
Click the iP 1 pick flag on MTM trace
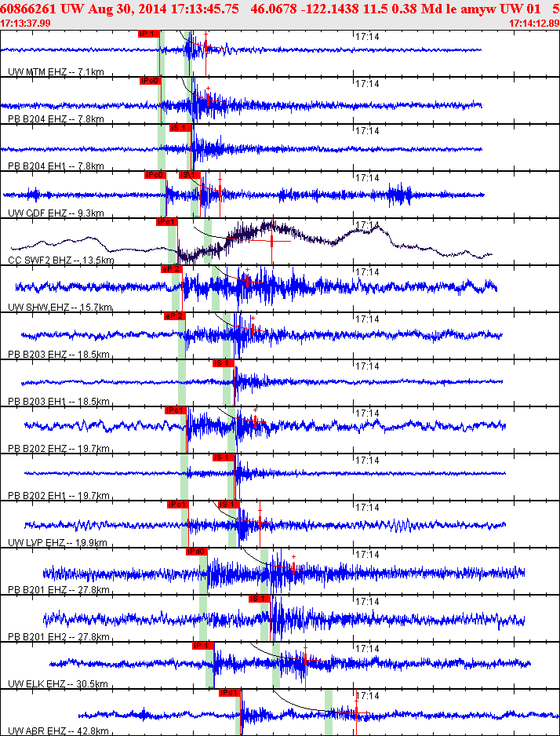tap(149, 34)
